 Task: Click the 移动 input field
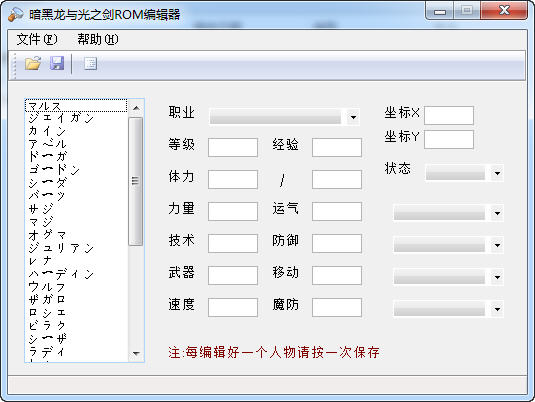(x=337, y=275)
